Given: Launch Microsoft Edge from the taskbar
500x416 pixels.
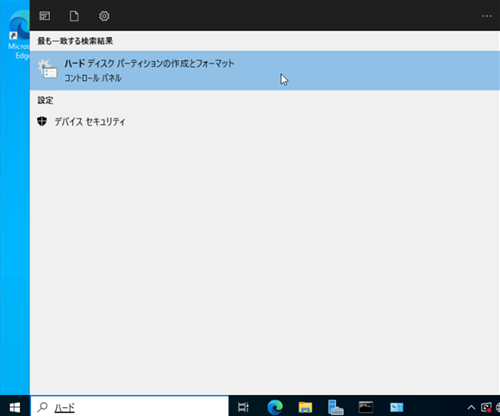Looking at the screenshot, I should (275, 407).
